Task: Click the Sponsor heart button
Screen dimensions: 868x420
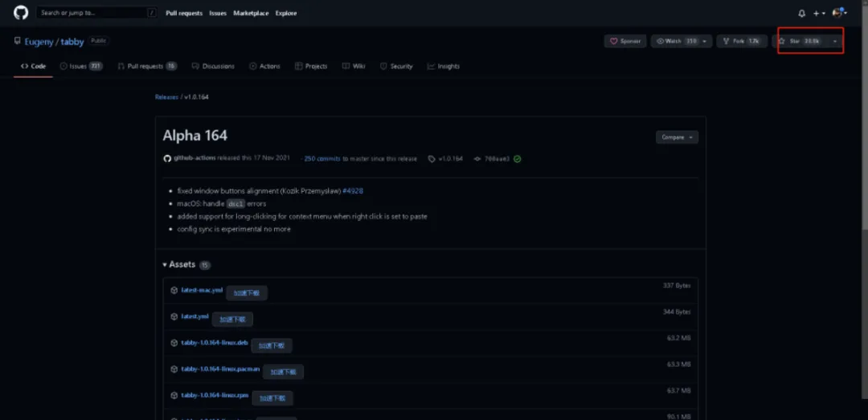Action: 625,41
